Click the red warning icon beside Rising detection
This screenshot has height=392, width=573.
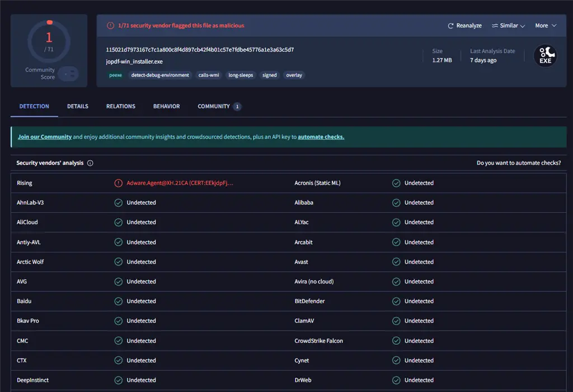[118, 183]
